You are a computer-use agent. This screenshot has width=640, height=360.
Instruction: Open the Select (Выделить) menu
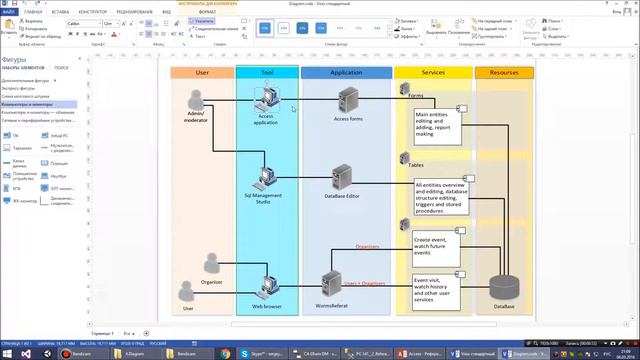(555, 36)
